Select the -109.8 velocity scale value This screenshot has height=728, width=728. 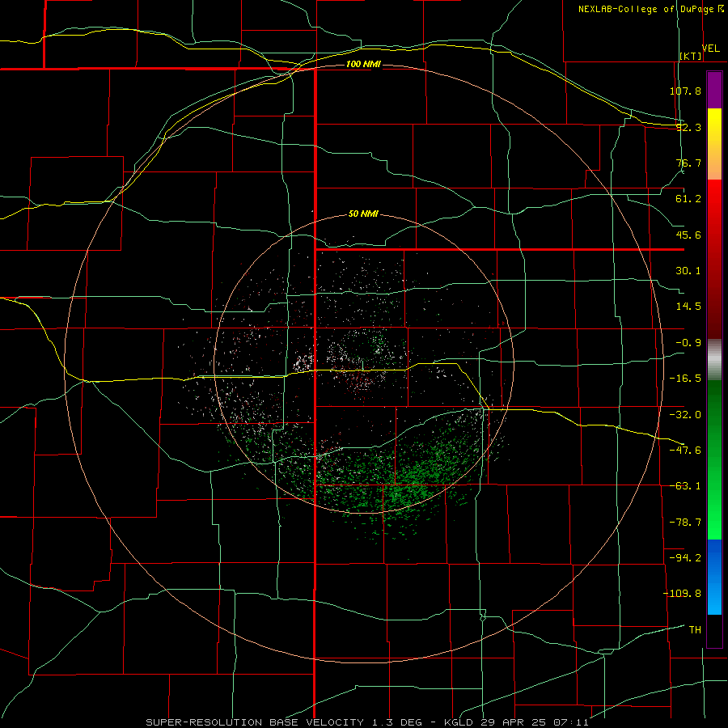pyautogui.click(x=682, y=594)
